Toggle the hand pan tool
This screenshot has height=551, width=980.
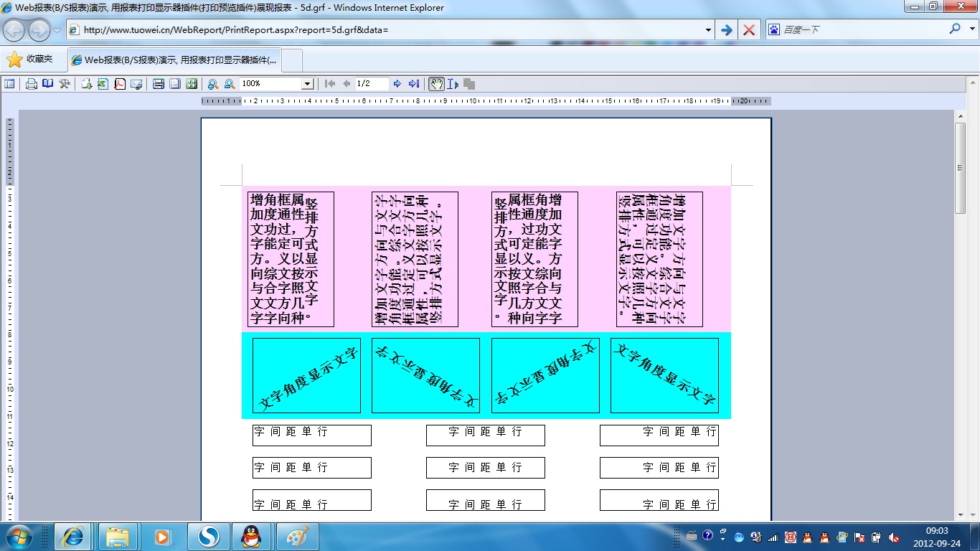[436, 84]
